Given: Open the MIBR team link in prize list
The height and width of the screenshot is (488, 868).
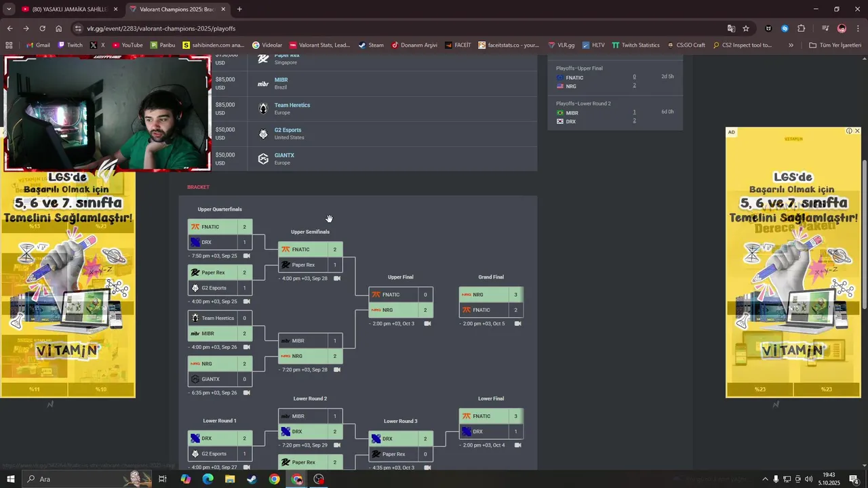Looking at the screenshot, I should pyautogui.click(x=281, y=80).
